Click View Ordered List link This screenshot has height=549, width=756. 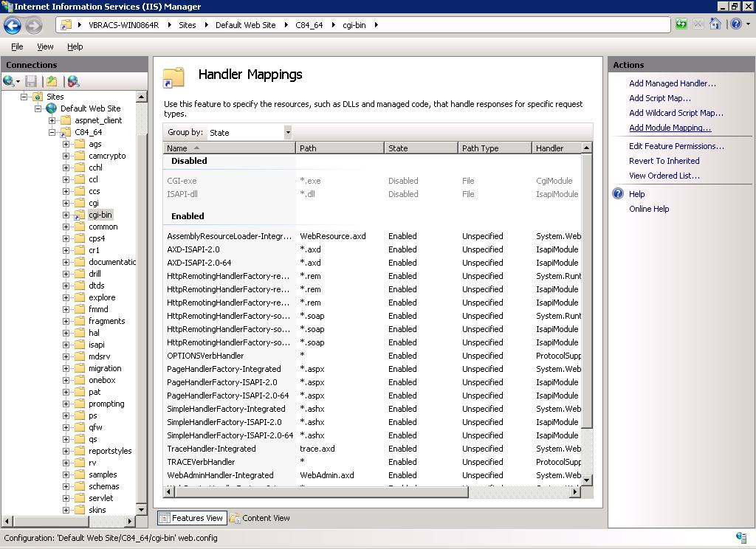[664, 176]
